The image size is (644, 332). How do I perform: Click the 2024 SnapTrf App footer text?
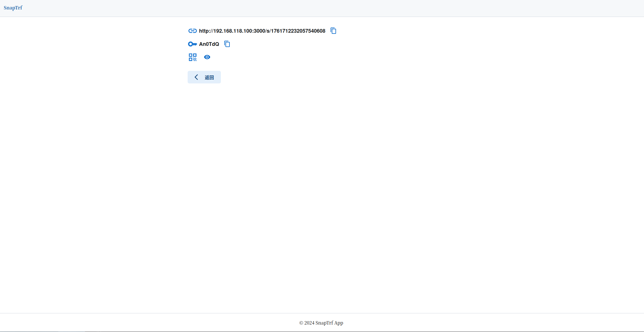pos(321,323)
